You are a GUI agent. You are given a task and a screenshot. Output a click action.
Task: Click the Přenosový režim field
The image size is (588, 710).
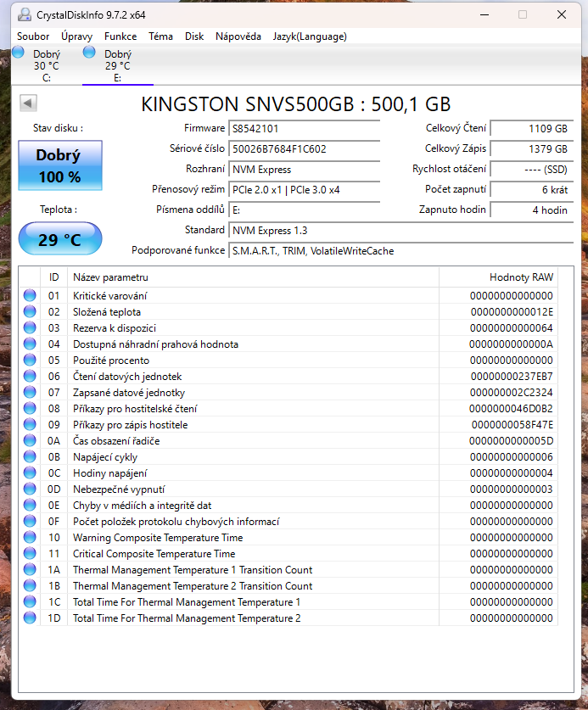304,190
